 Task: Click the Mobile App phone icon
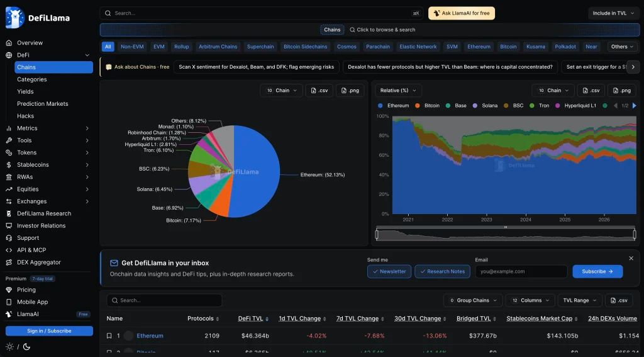tap(9, 302)
